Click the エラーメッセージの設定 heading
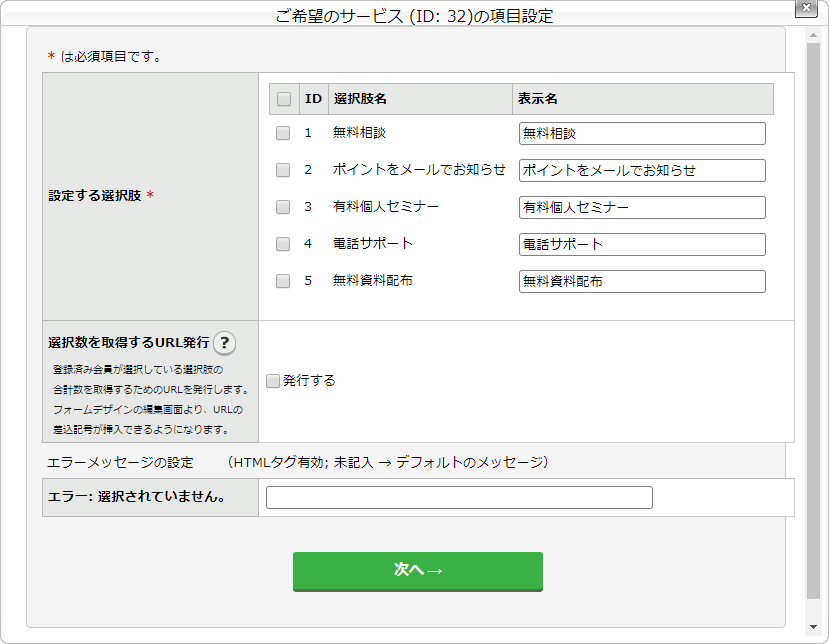Viewport: 829px width, 644px height. [121, 463]
